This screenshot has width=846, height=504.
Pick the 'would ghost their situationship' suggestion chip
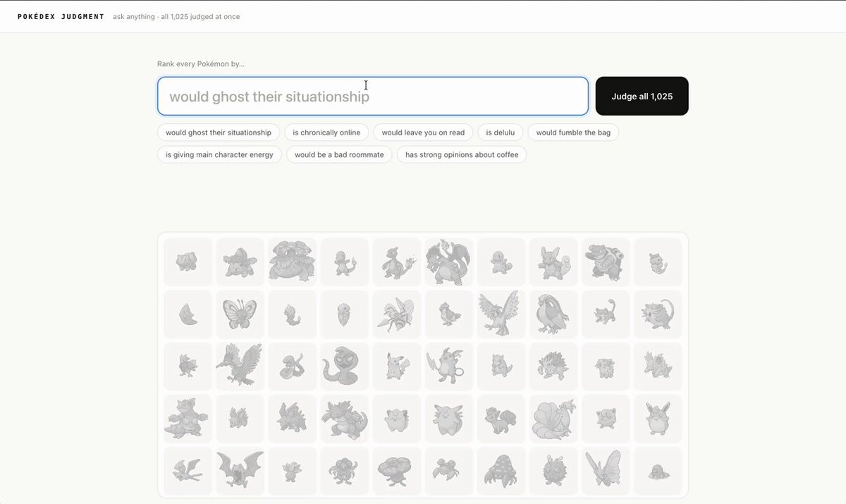pyautogui.click(x=219, y=133)
